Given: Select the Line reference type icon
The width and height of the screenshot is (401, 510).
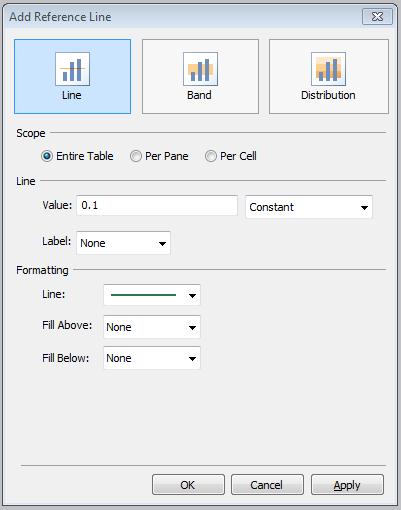Looking at the screenshot, I should tap(72, 69).
